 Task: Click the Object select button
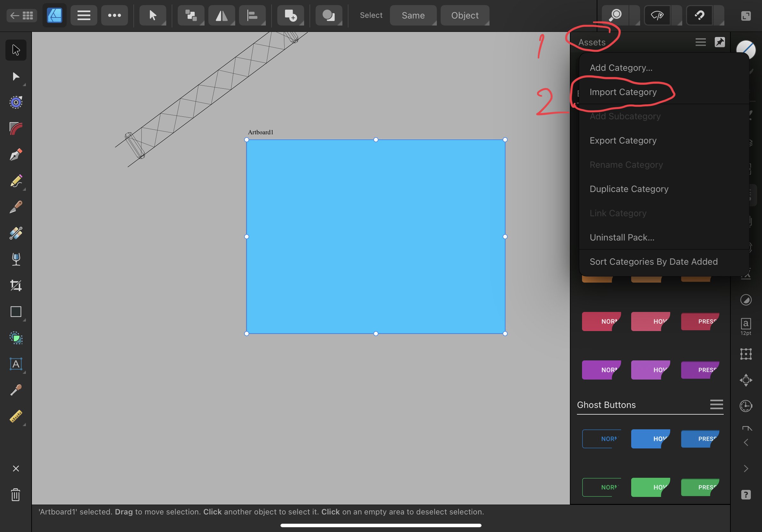coord(465,15)
